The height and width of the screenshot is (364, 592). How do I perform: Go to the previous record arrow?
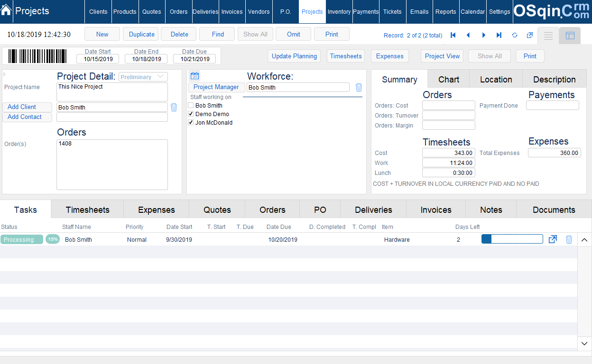click(468, 35)
